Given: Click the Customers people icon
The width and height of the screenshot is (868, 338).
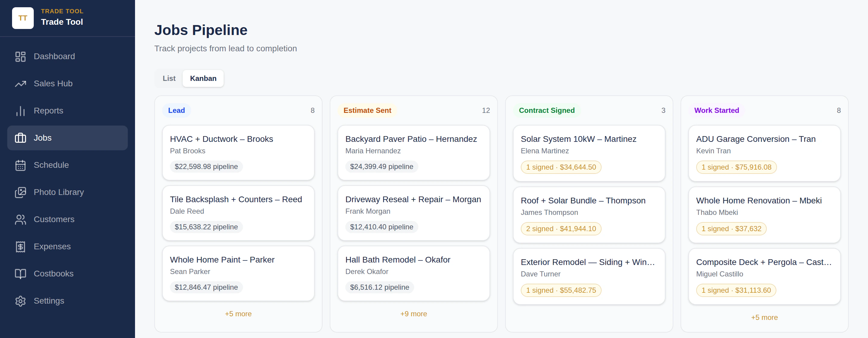Looking at the screenshot, I should [20, 219].
